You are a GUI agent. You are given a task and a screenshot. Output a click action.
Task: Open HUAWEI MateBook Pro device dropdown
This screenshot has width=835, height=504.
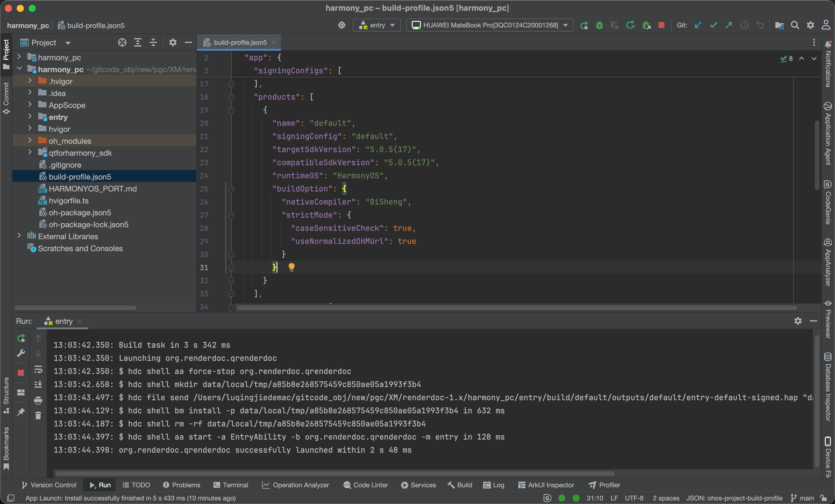490,25
